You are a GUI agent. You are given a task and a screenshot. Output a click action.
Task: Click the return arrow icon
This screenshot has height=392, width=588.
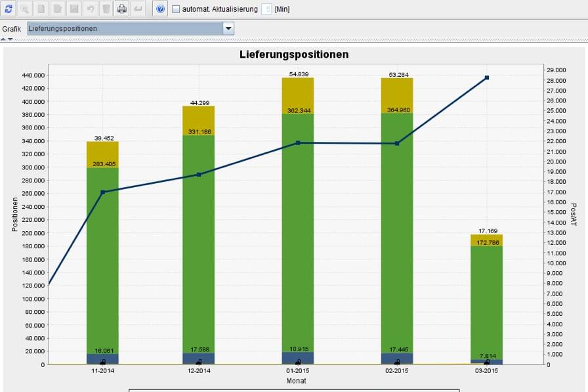pos(138,9)
